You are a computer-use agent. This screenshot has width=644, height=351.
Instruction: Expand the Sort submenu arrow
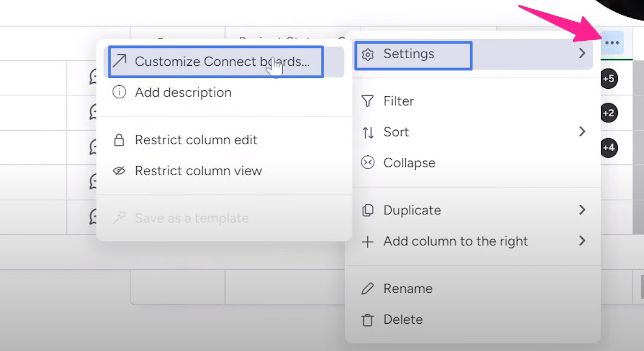click(x=582, y=132)
